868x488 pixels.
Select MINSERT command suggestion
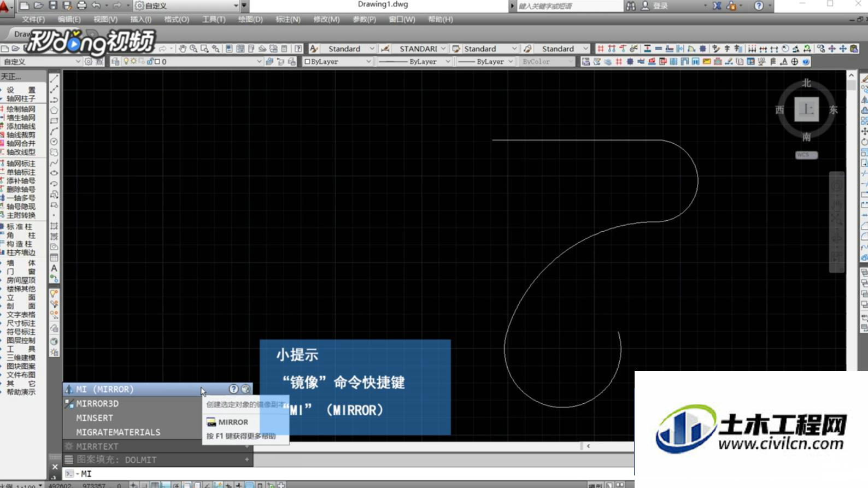click(133, 418)
